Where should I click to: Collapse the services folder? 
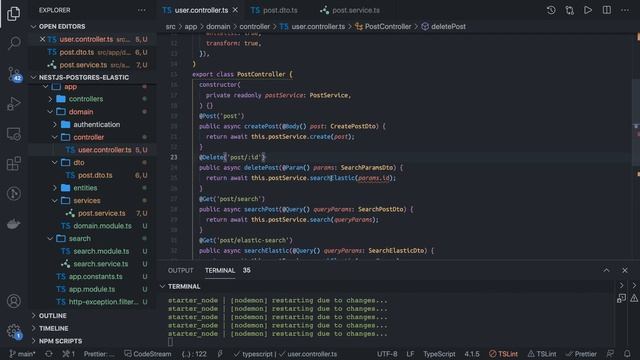pyautogui.click(x=87, y=200)
